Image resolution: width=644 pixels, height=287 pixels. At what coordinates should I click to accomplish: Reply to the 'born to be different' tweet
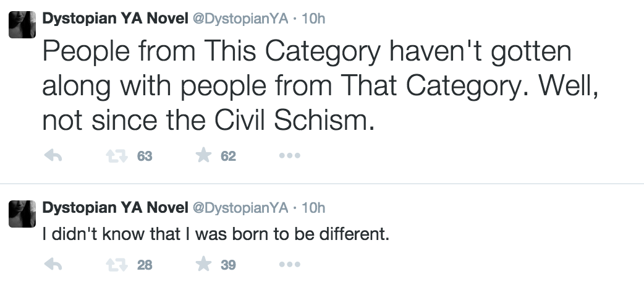pos(54,265)
